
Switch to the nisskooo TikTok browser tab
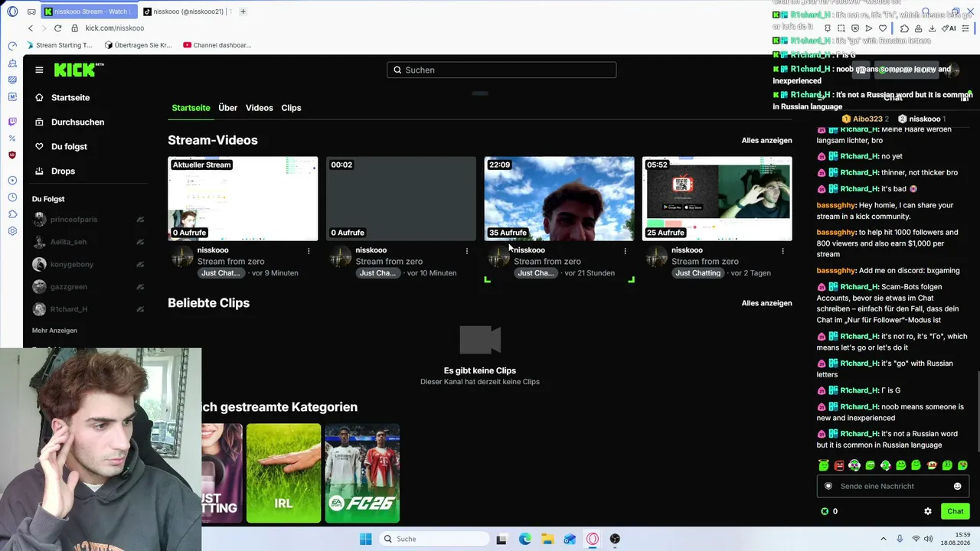[x=188, y=11]
